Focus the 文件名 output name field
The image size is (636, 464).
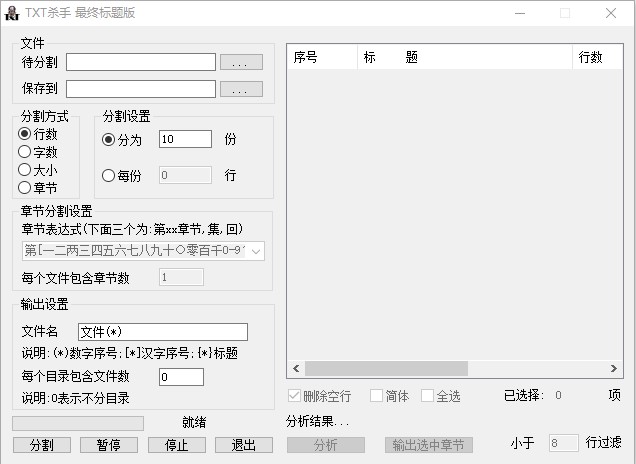pos(162,332)
